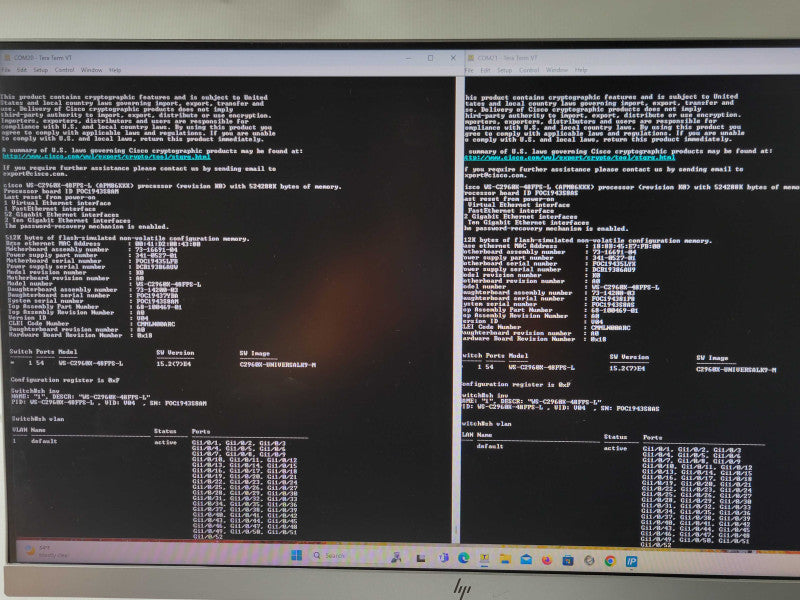The width and height of the screenshot is (800, 600).
Task: Open File menu in COM20 Tera Term window
Action: 6,70
